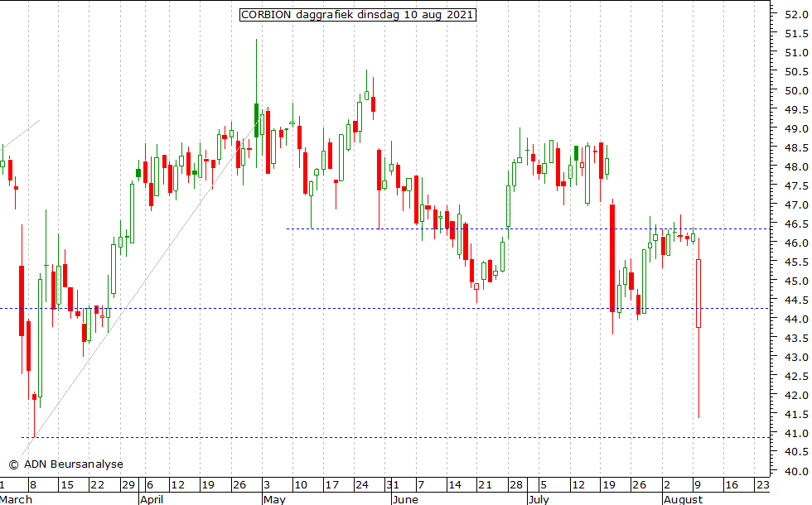Click the June month label
812x505 pixels.
click(405, 499)
